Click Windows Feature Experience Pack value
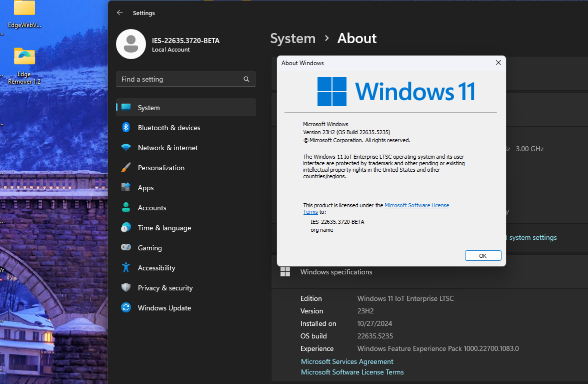Image resolution: width=588 pixels, height=384 pixels. (438, 349)
